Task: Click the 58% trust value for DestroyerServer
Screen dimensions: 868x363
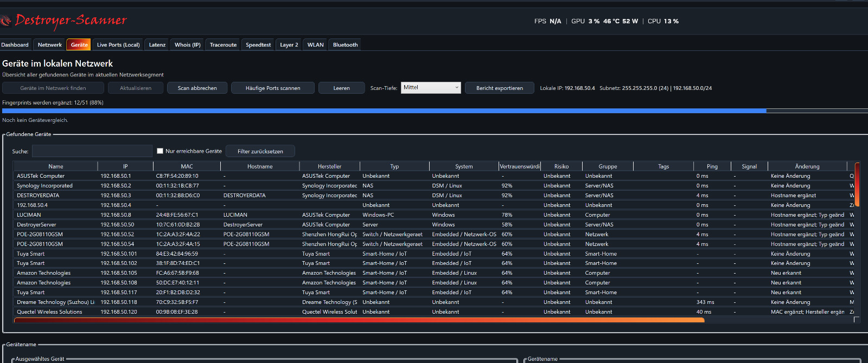Action: (x=507, y=225)
